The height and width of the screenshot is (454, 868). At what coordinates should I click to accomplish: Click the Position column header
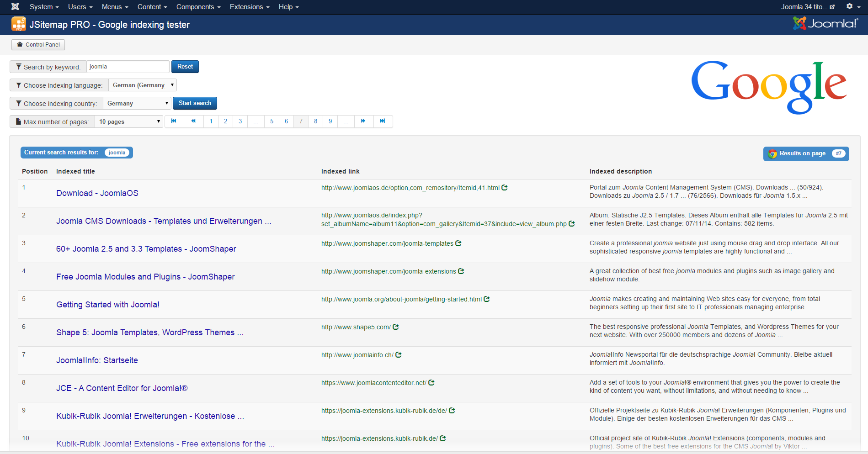35,171
